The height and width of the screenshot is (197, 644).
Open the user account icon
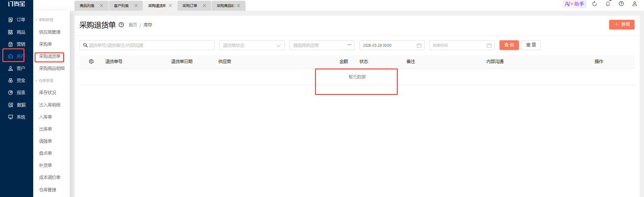pos(635,4)
